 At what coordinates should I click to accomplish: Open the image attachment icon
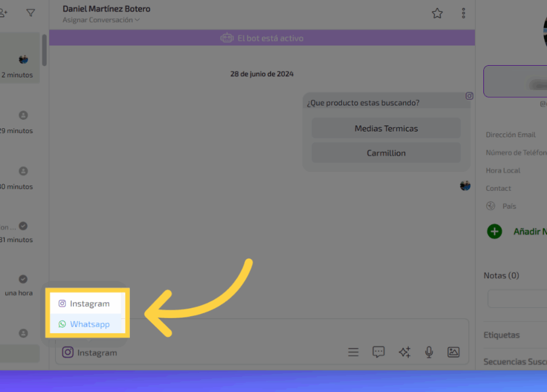453,352
